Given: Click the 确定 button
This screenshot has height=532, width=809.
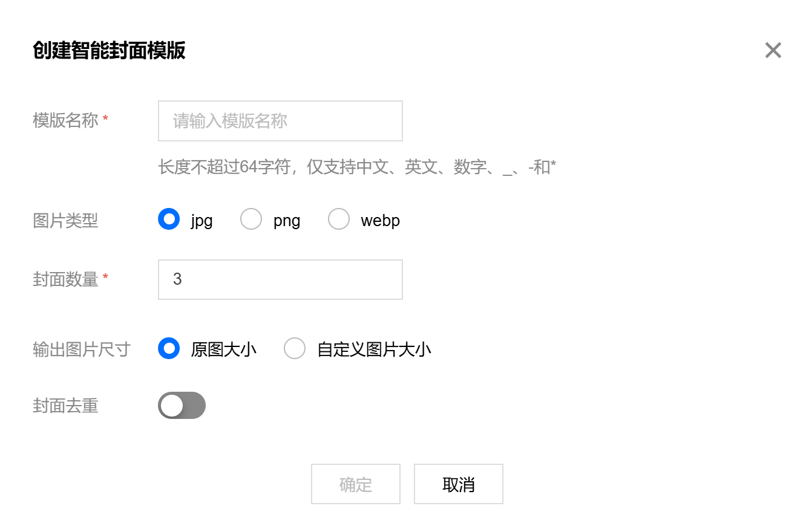Looking at the screenshot, I should [356, 484].
